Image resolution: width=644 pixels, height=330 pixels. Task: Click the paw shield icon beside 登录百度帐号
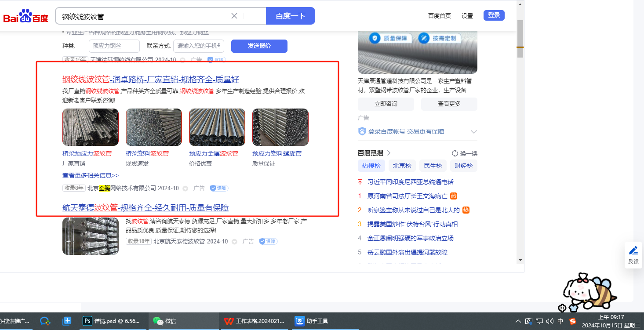pyautogui.click(x=362, y=131)
